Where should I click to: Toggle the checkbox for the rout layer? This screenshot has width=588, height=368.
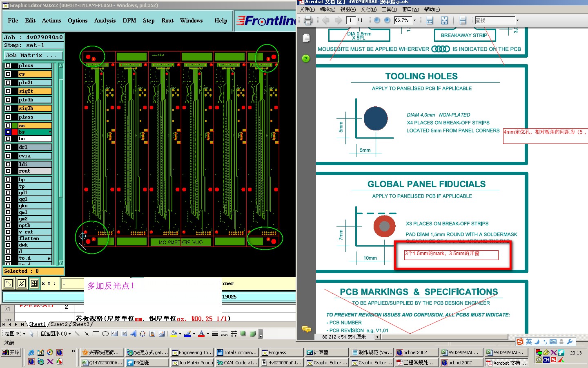[8, 171]
